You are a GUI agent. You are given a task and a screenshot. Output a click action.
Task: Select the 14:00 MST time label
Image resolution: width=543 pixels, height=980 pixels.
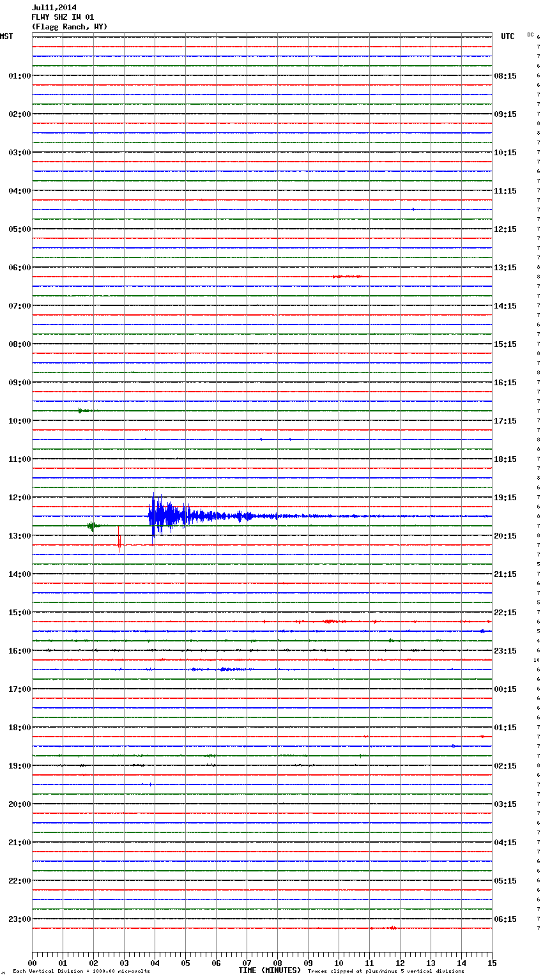point(20,574)
